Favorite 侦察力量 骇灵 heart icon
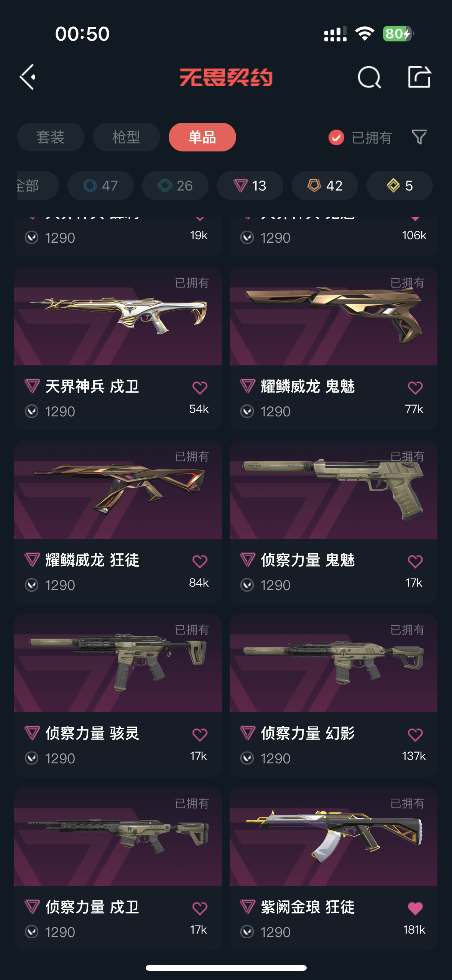This screenshot has width=452, height=980. pos(200,735)
